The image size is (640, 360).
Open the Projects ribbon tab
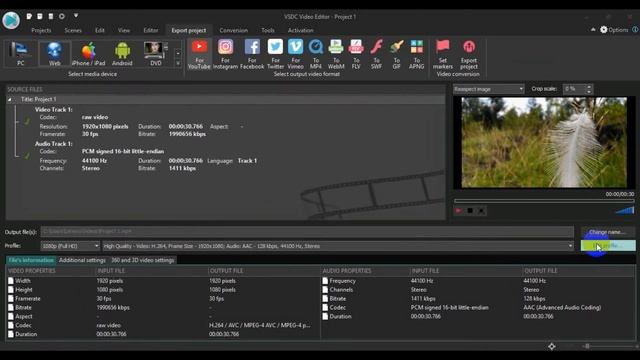41,31
